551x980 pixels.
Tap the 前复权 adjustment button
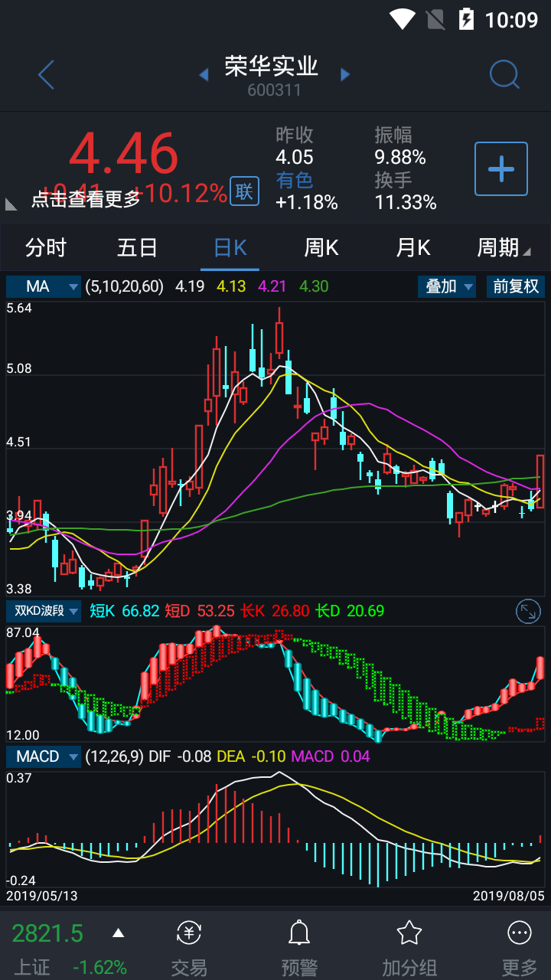click(x=516, y=286)
